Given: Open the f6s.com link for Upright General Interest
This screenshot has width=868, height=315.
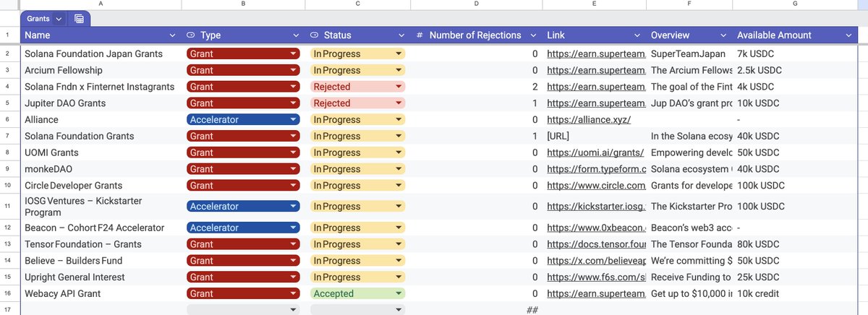Looking at the screenshot, I should pos(595,277).
